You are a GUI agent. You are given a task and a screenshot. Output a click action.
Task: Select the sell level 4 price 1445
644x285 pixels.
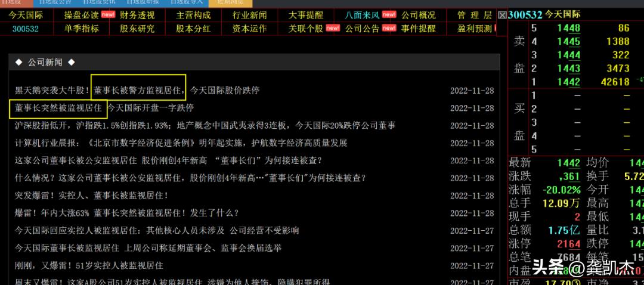pyautogui.click(x=569, y=42)
